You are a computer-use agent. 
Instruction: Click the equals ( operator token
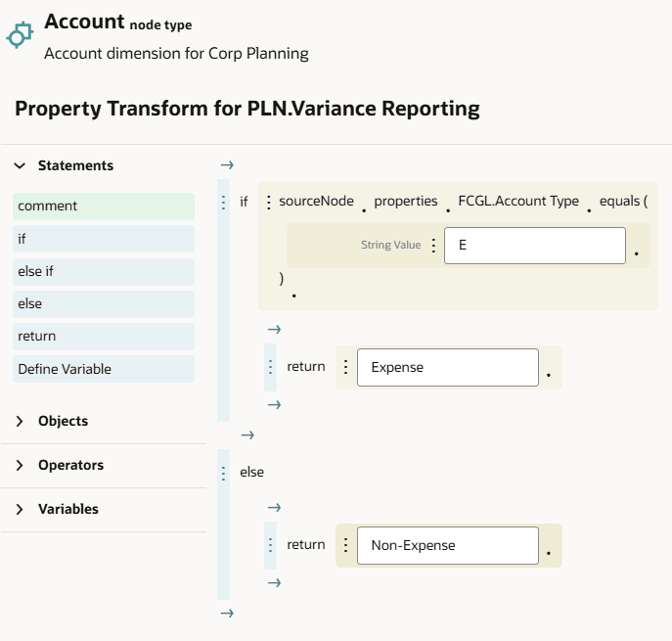pyautogui.click(x=623, y=201)
